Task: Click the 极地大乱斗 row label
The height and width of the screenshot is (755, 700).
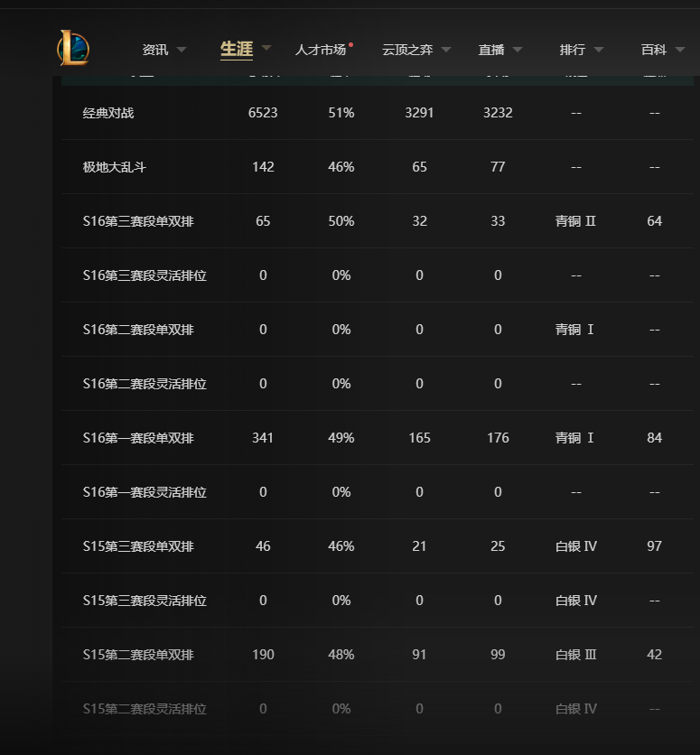Action: [115, 167]
